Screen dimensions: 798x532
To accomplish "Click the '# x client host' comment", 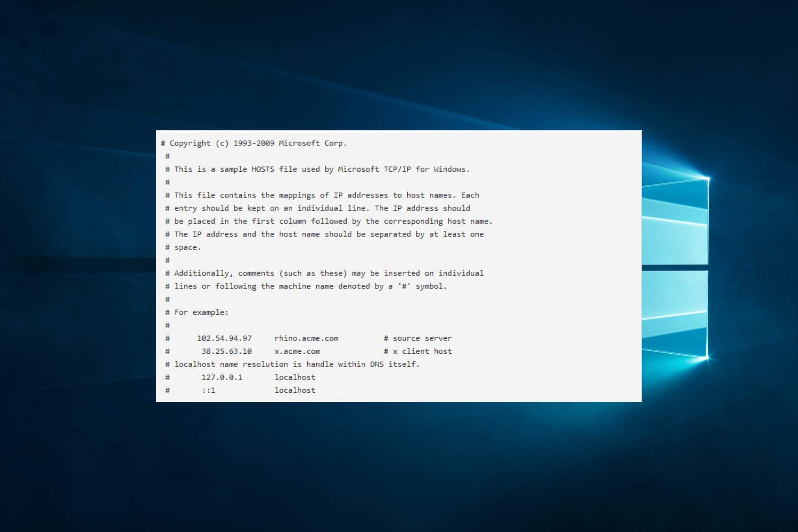I will [x=418, y=351].
